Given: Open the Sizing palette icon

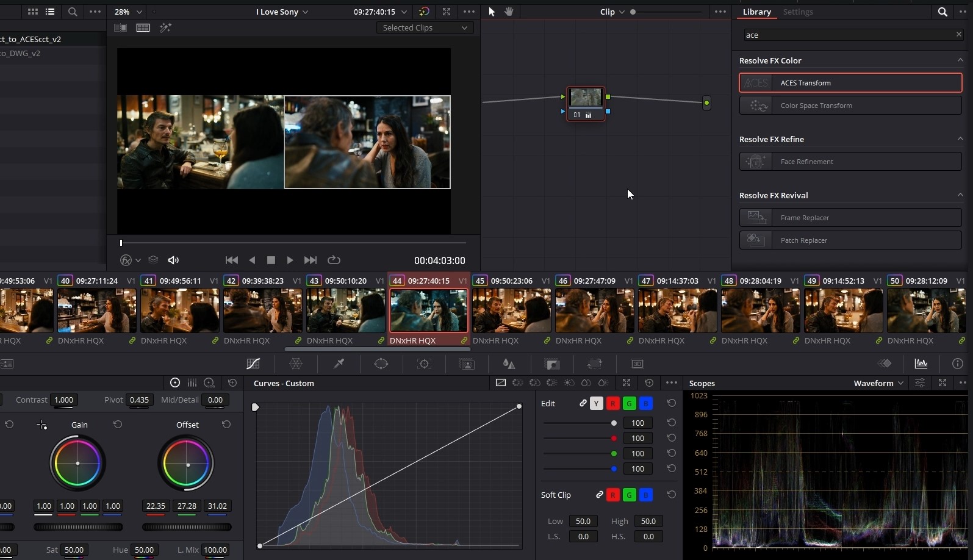Looking at the screenshot, I should [x=594, y=364].
